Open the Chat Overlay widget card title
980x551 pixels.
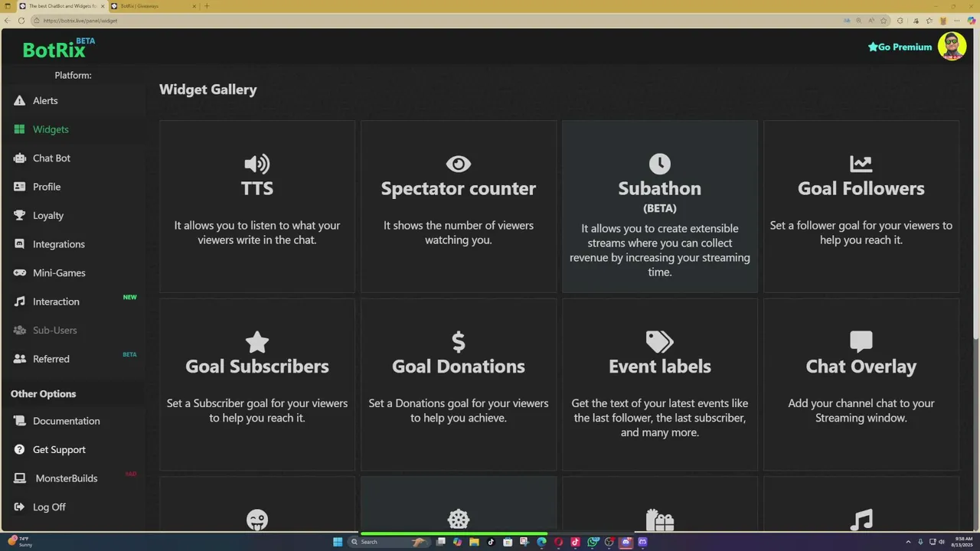pyautogui.click(x=861, y=366)
